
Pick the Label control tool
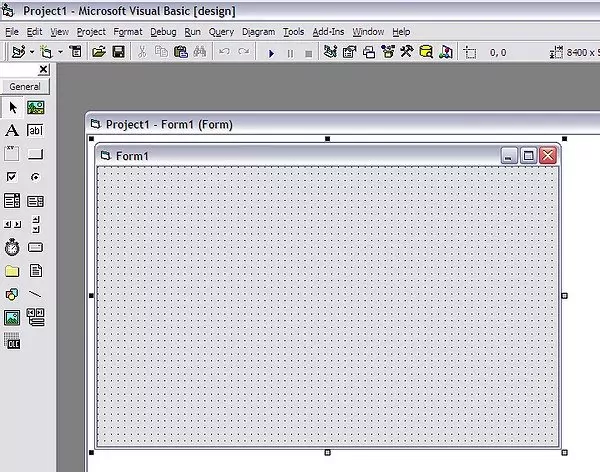coord(13,131)
